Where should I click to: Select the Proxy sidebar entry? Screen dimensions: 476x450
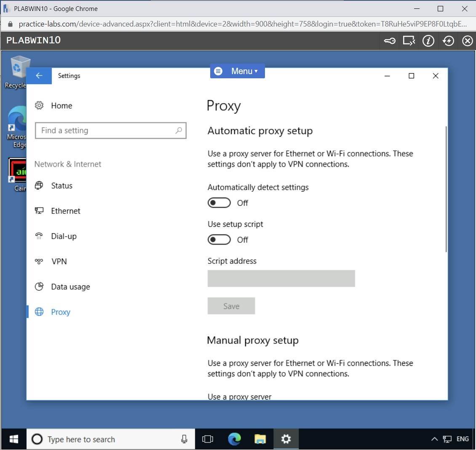(61, 312)
